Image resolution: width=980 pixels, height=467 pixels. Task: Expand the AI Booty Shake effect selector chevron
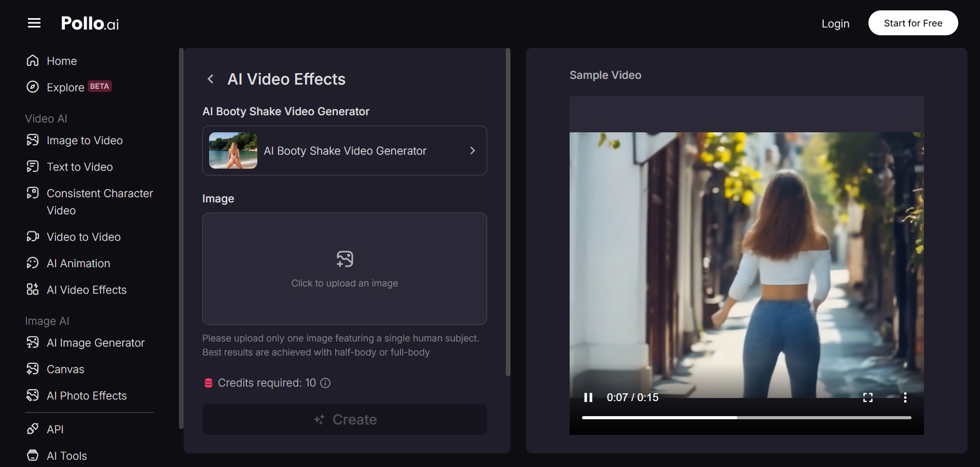point(473,150)
